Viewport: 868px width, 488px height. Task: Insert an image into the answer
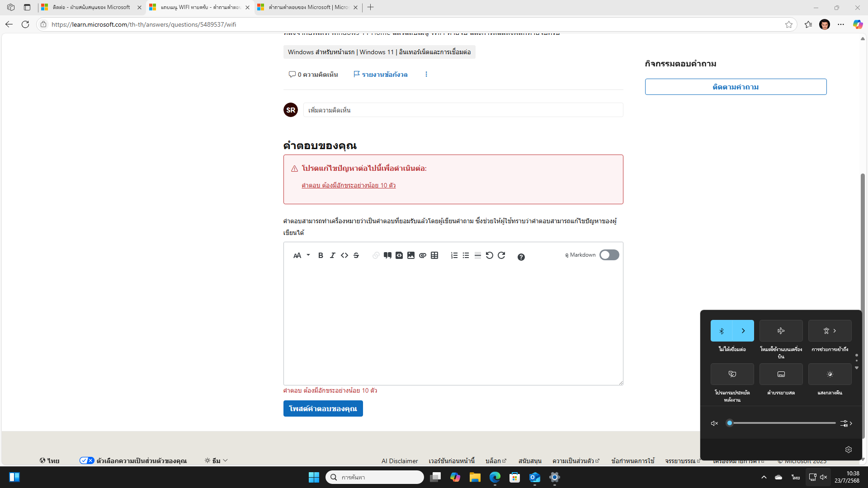pyautogui.click(x=411, y=255)
